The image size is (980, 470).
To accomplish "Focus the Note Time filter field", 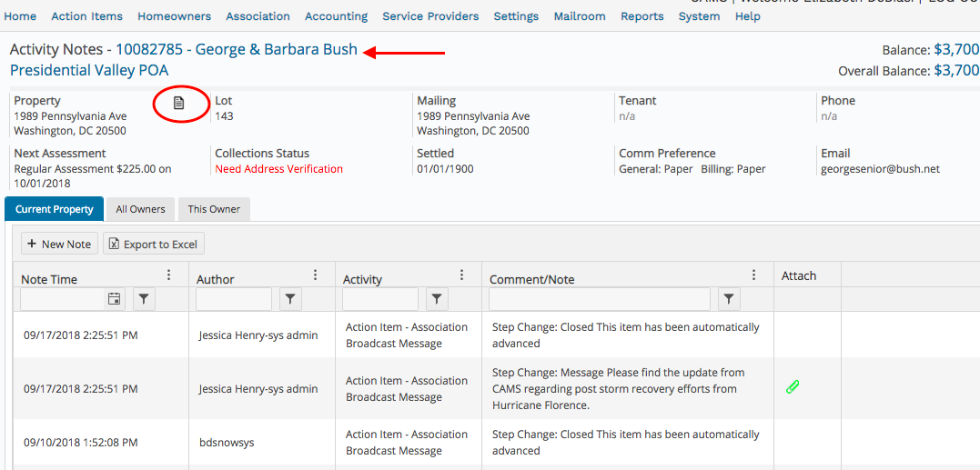I will click(64, 300).
